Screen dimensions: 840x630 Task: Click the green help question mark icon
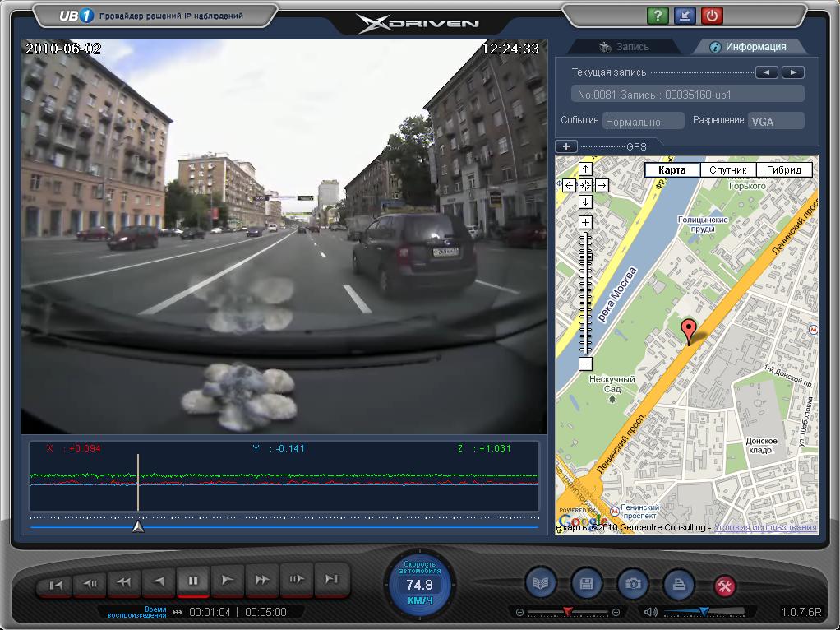pos(658,16)
